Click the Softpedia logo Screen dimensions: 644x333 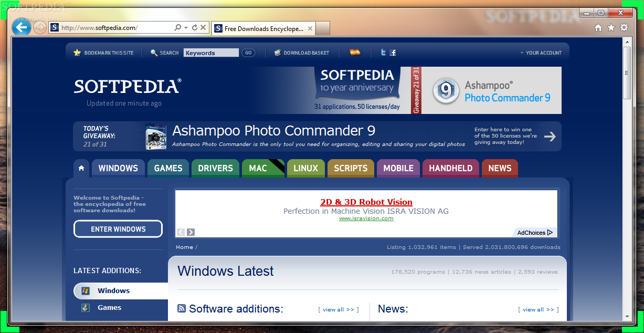point(128,86)
